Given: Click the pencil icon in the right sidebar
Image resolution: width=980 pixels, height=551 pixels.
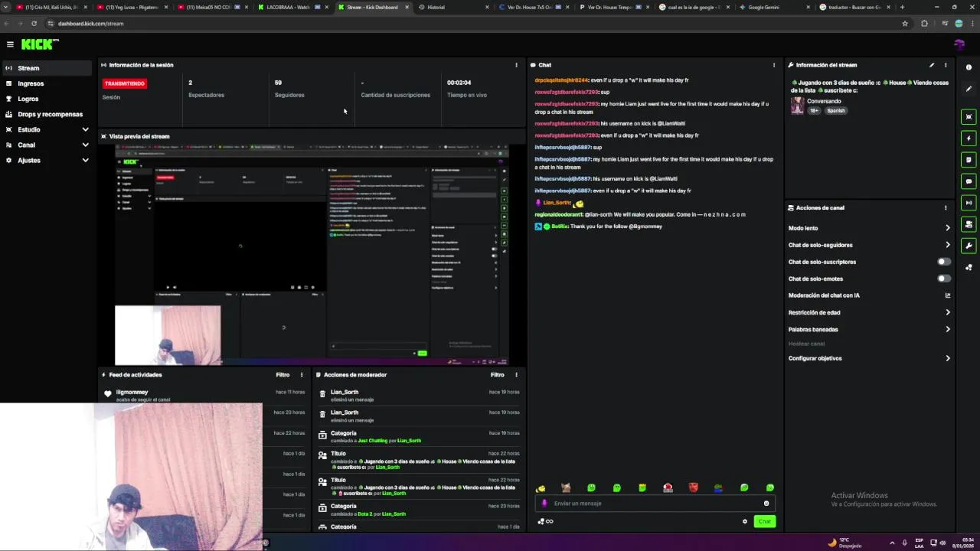Looking at the screenshot, I should (x=969, y=89).
